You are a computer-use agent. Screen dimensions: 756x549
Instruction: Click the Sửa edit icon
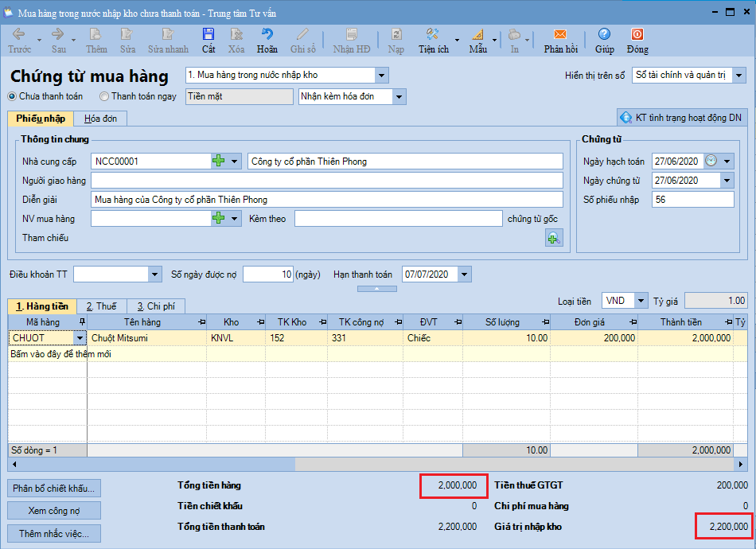coord(127,34)
